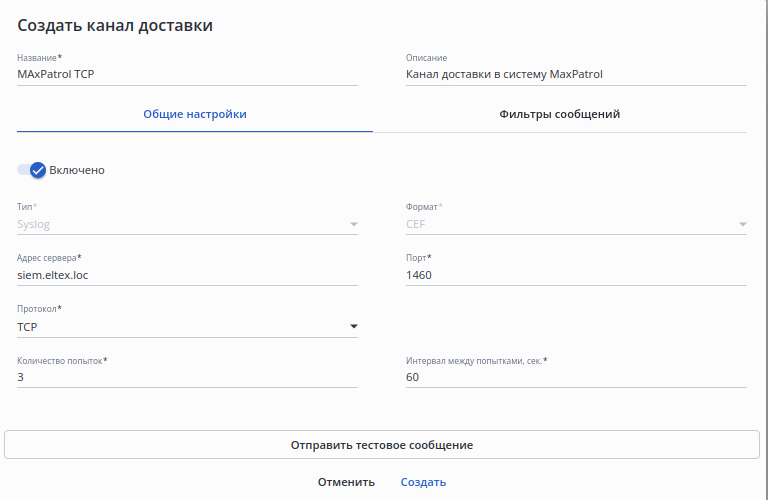Cancel the dialog with Отменить

[x=346, y=482]
